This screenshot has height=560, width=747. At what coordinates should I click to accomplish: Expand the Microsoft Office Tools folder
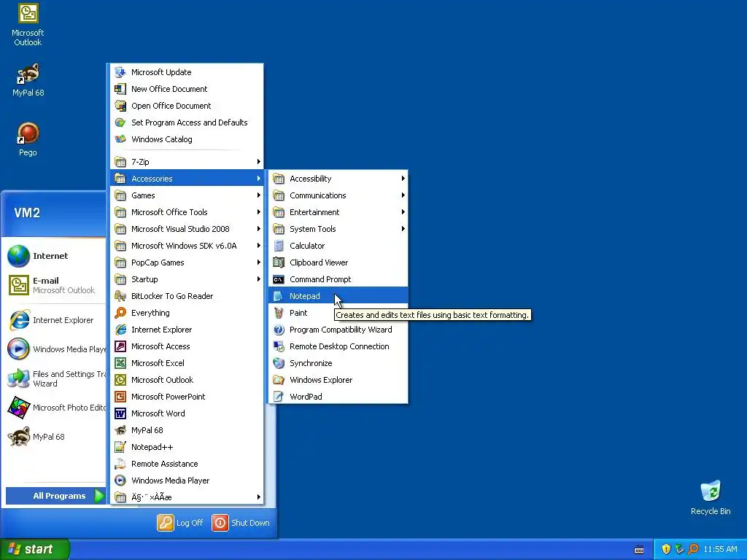point(187,212)
